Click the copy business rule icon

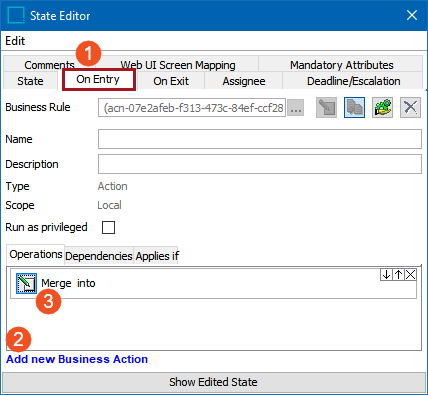tap(354, 108)
